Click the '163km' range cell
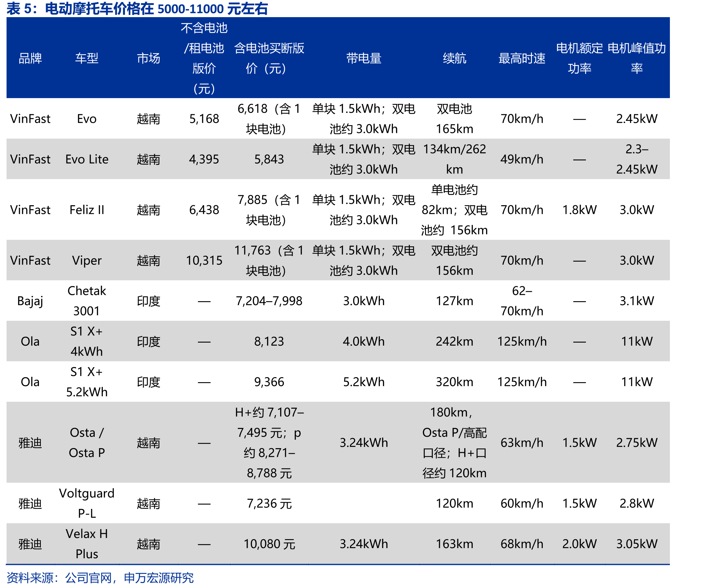Viewport: 721px width, 588px height. (x=454, y=544)
